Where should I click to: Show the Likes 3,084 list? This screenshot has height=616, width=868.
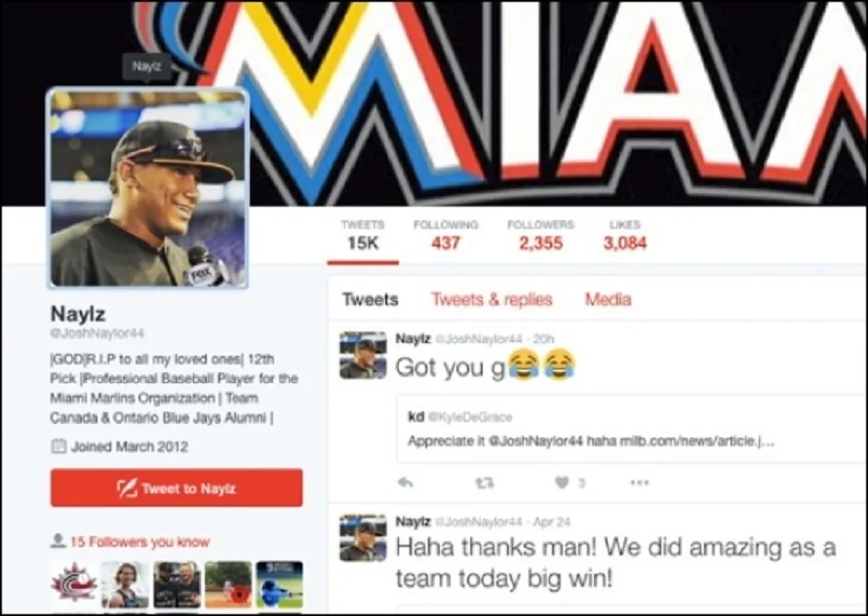625,235
